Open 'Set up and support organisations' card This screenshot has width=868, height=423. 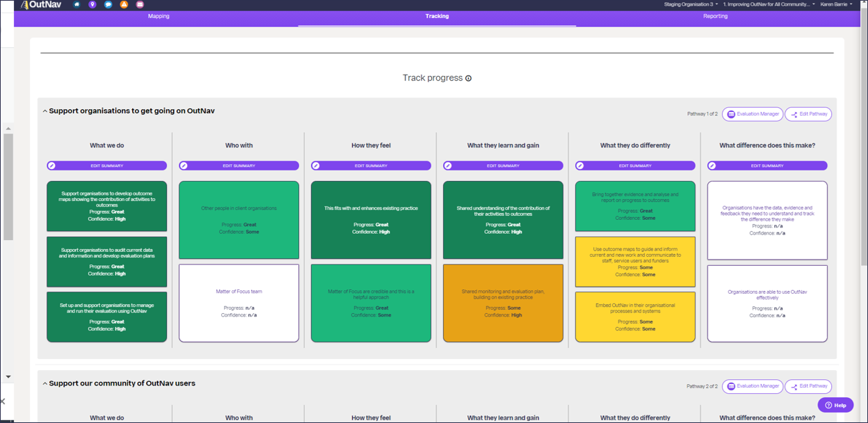(107, 317)
